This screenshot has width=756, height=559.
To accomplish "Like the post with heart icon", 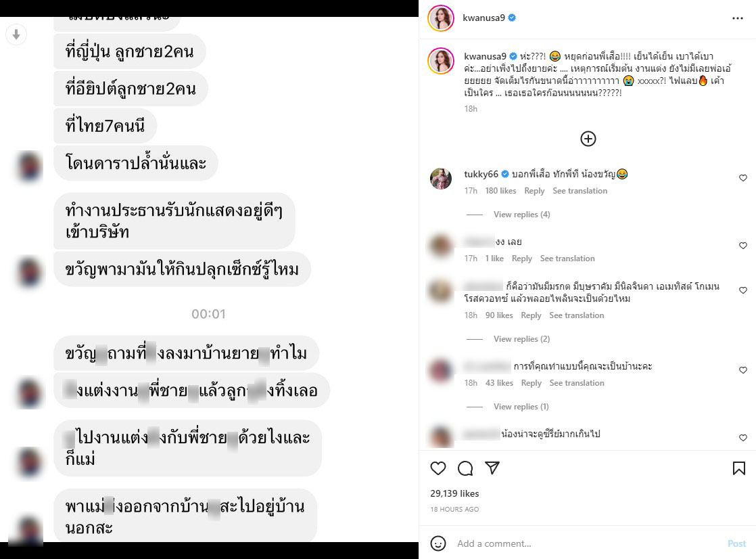I will (x=438, y=468).
